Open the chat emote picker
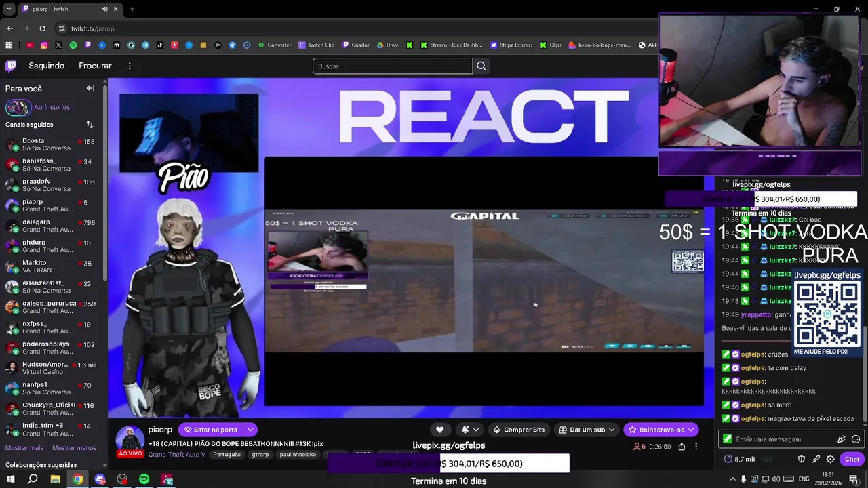 click(855, 439)
